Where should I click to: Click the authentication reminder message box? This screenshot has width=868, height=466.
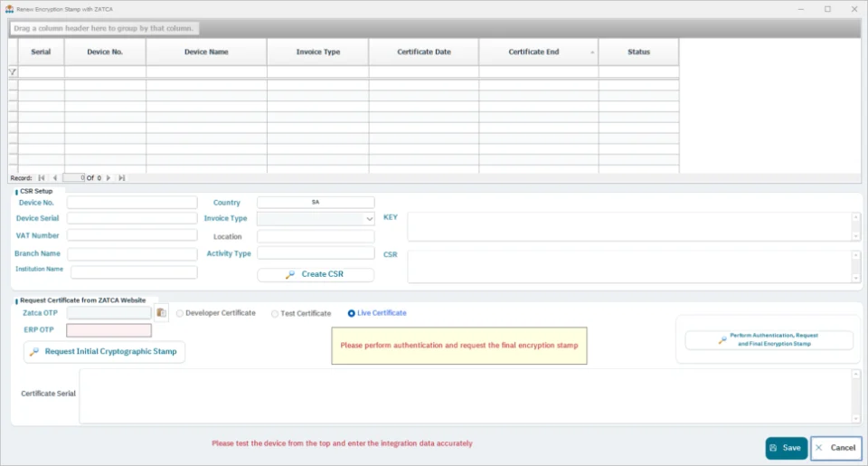(459, 346)
